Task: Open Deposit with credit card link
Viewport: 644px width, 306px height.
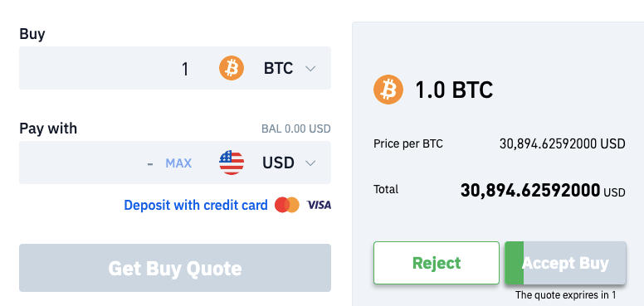Action: pos(196,205)
